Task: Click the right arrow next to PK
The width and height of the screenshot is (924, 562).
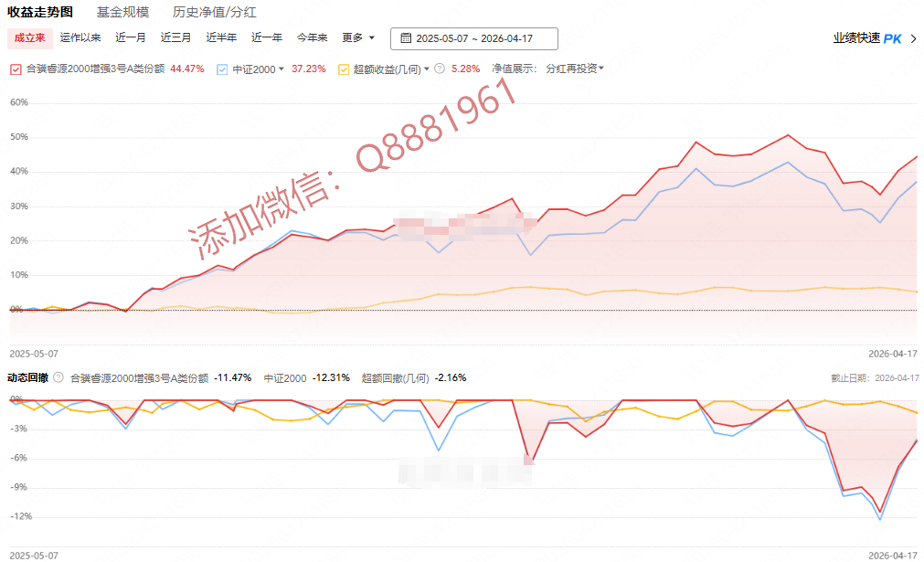Action: (912, 38)
